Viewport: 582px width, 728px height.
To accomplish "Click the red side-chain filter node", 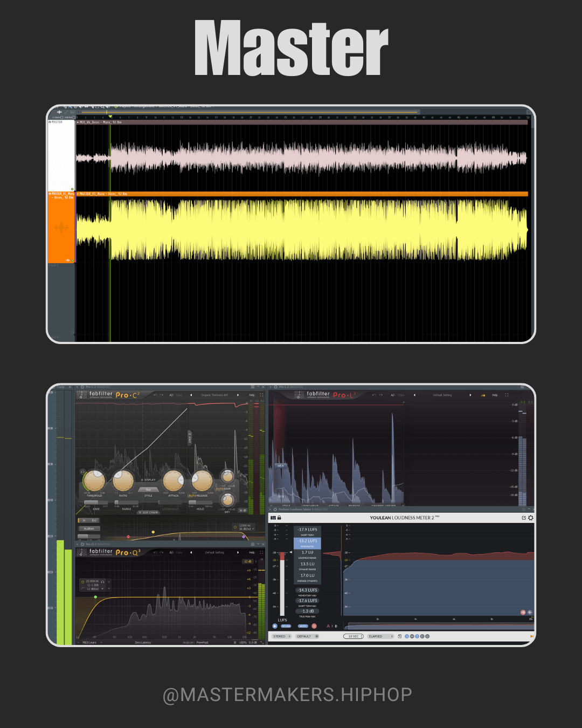I will (x=128, y=537).
